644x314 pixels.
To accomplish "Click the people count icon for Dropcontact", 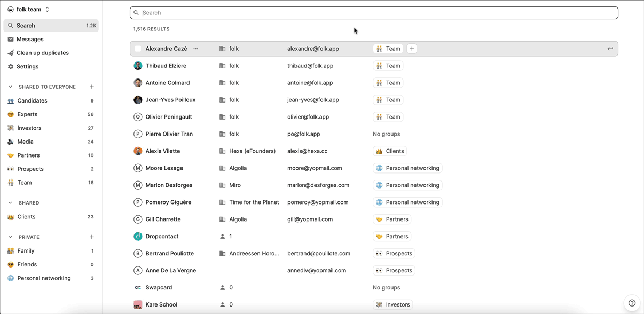I will point(223,237).
